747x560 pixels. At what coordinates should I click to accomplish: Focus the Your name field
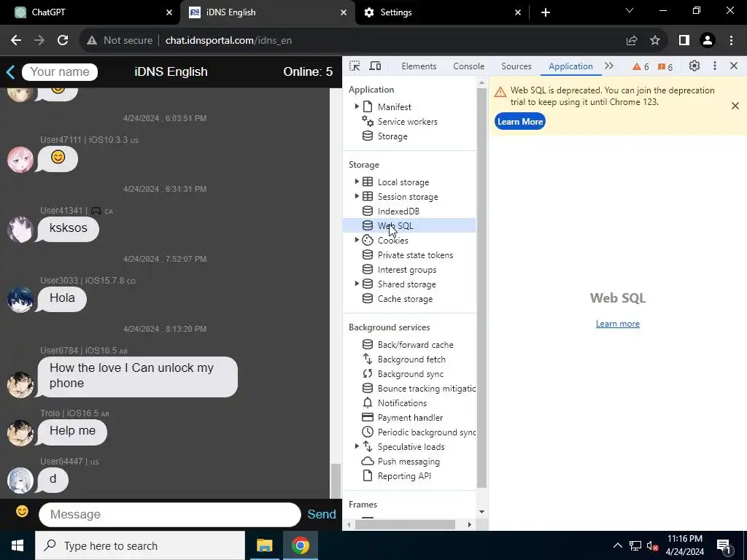[x=60, y=72]
